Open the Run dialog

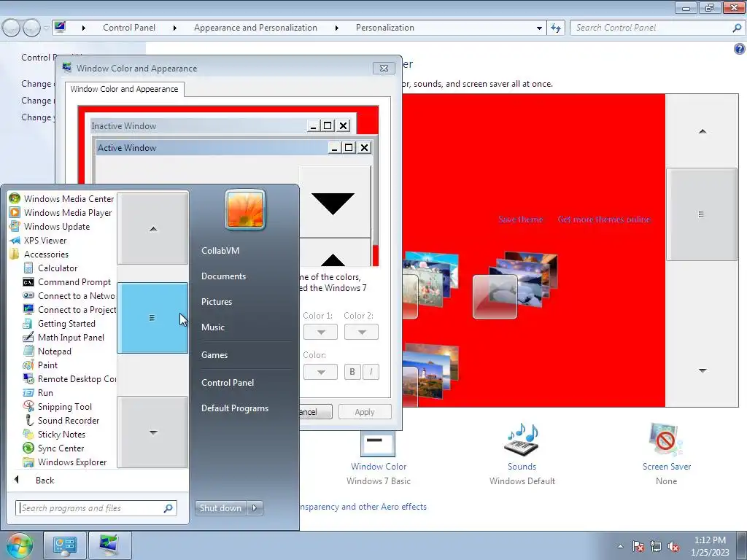click(x=38, y=392)
